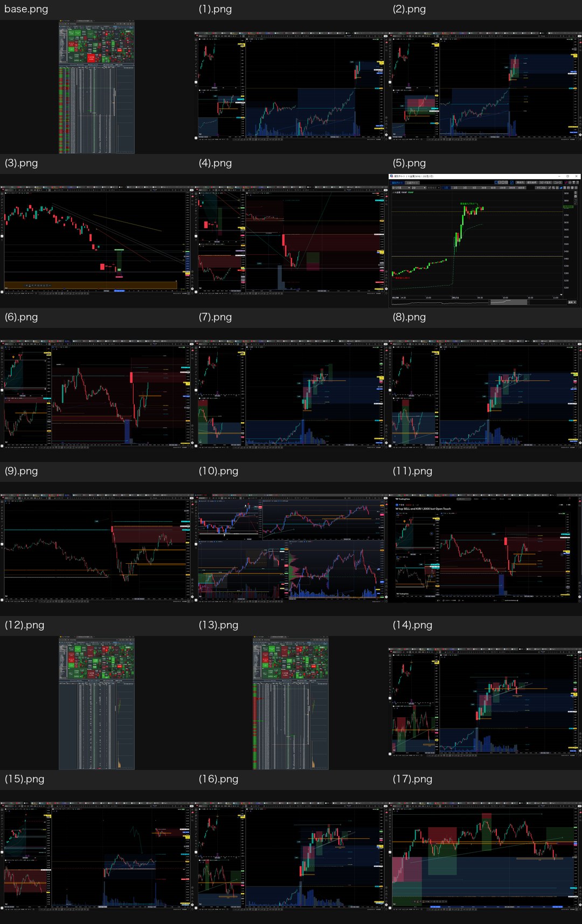This screenshot has width=582, height=924.
Task: Click the file name "(8).png"
Action: point(409,317)
